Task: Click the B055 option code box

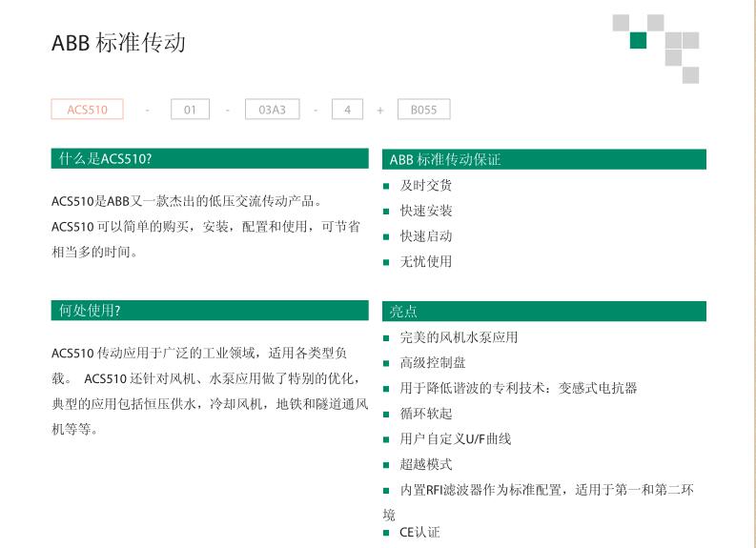Action: coord(424,110)
